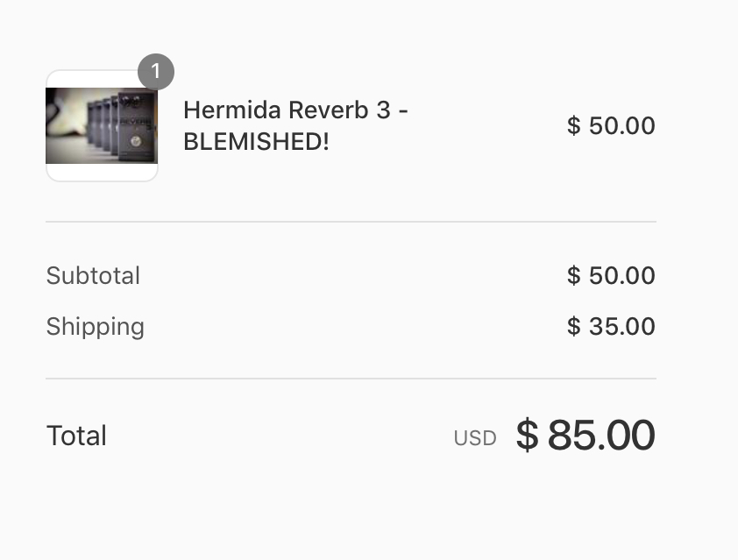
Task: Click the 85.00 digits of the total
Action: (x=601, y=435)
